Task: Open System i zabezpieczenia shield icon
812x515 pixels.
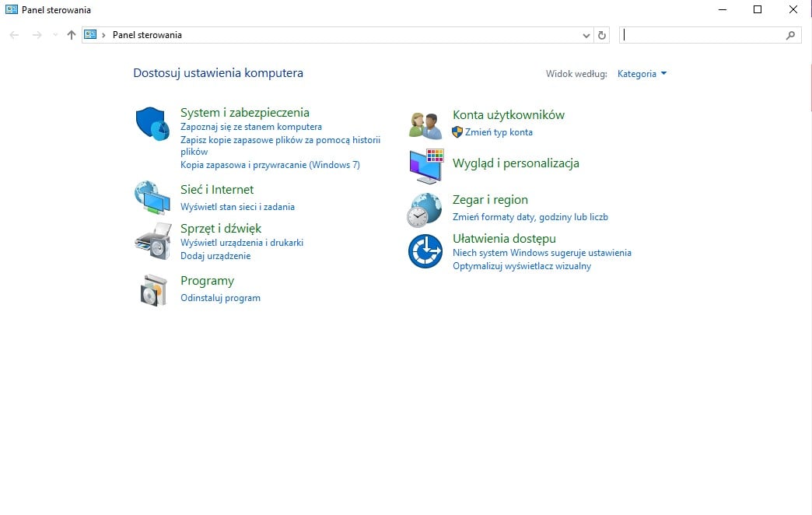Action: click(152, 123)
